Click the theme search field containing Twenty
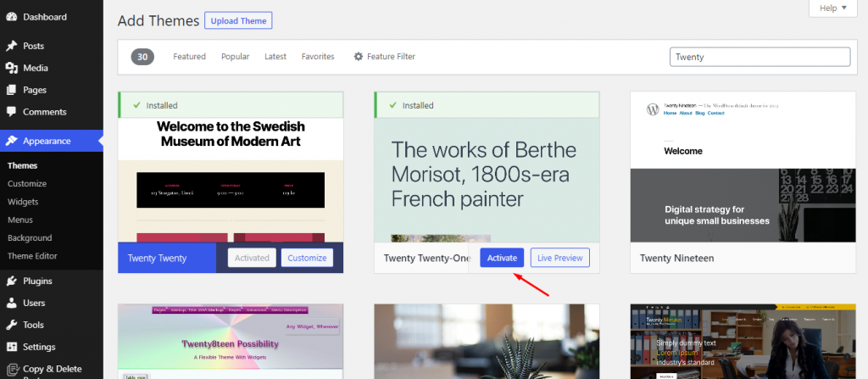This screenshot has height=379, width=868. coord(759,57)
